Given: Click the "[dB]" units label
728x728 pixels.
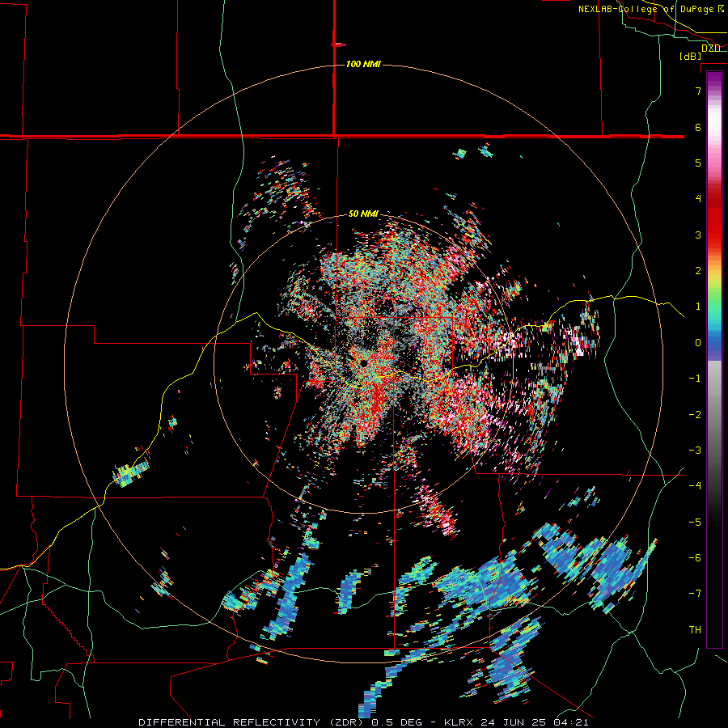Looking at the screenshot, I should click(x=691, y=56).
